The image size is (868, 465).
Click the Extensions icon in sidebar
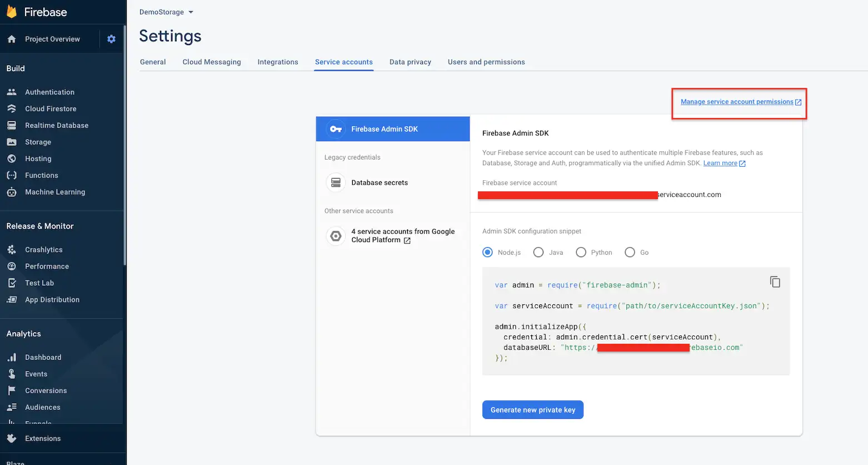point(12,438)
